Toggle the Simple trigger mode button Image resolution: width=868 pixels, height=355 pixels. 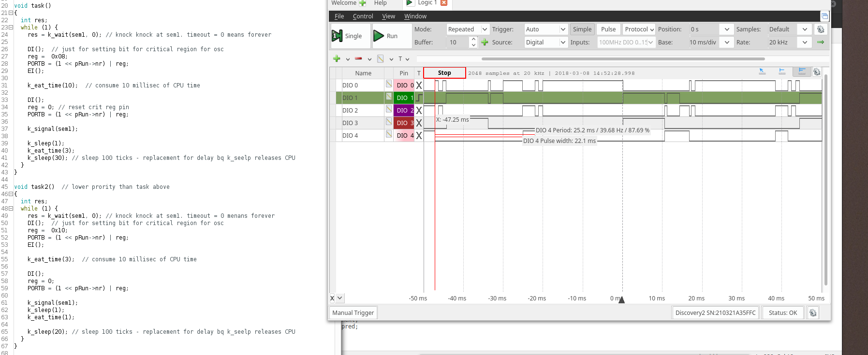582,29
